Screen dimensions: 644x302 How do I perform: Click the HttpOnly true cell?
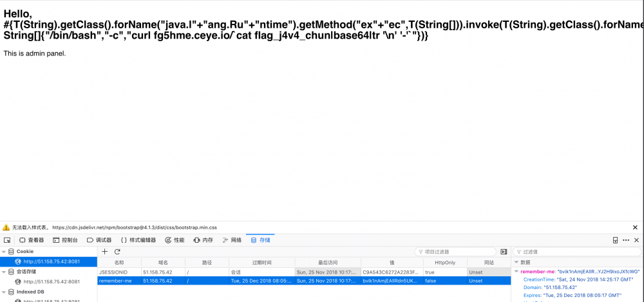(445, 272)
